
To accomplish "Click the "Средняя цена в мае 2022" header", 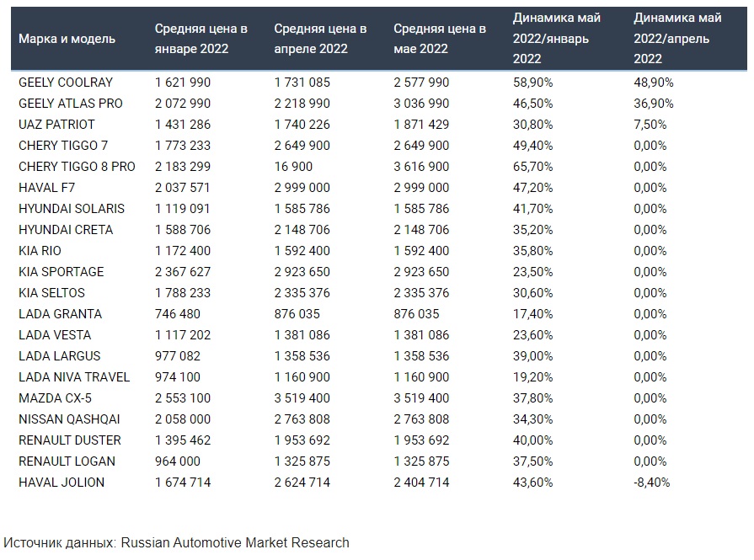I will (x=440, y=39).
